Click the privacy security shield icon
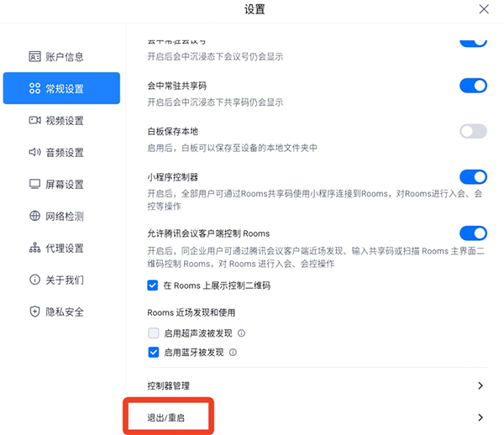 (x=34, y=312)
